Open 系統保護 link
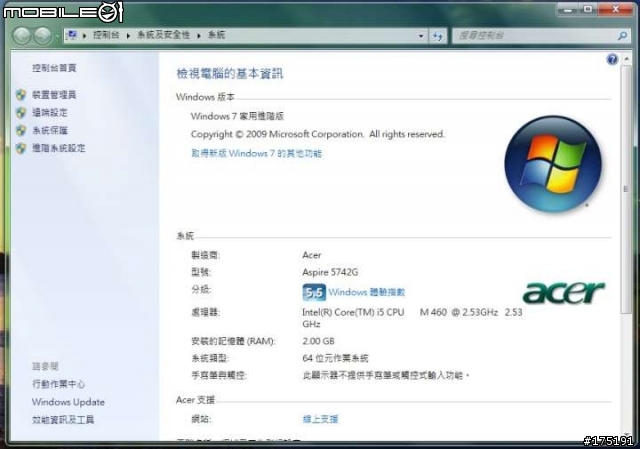Screen dimensions: 640x449 pos(50,130)
